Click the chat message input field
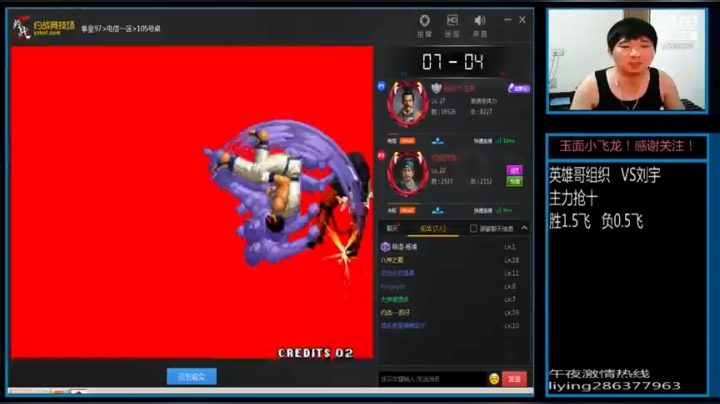Viewport: 720px width, 404px height. (x=432, y=379)
